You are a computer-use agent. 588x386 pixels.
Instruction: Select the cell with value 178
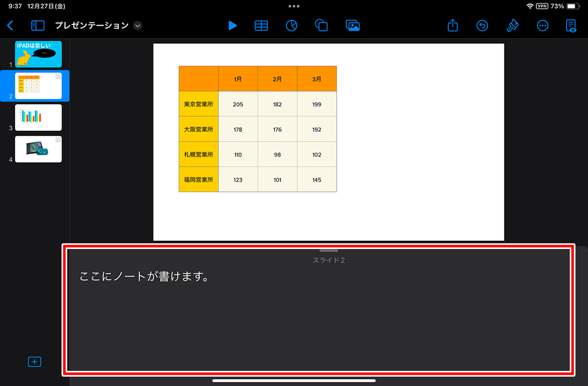tap(238, 129)
